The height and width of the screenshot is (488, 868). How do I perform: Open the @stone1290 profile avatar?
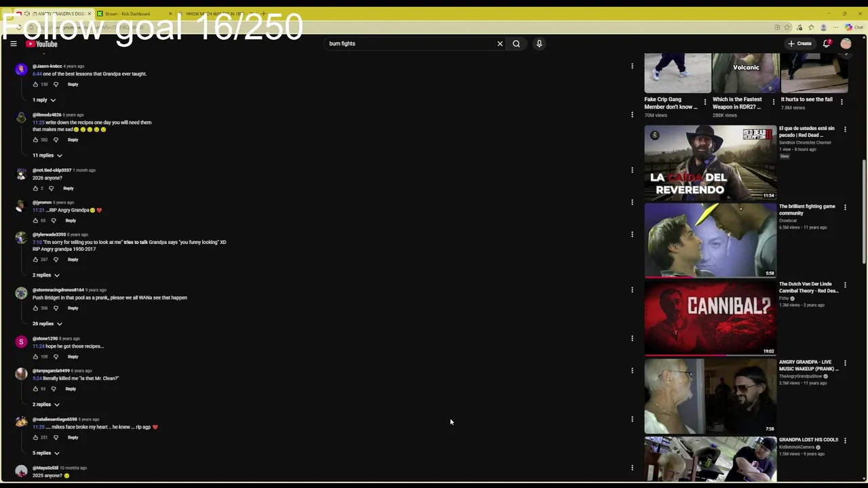21,342
